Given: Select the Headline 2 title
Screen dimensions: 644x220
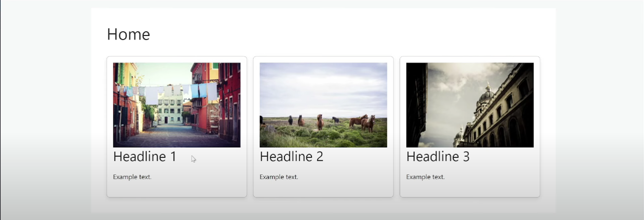Looking at the screenshot, I should coord(292,157).
